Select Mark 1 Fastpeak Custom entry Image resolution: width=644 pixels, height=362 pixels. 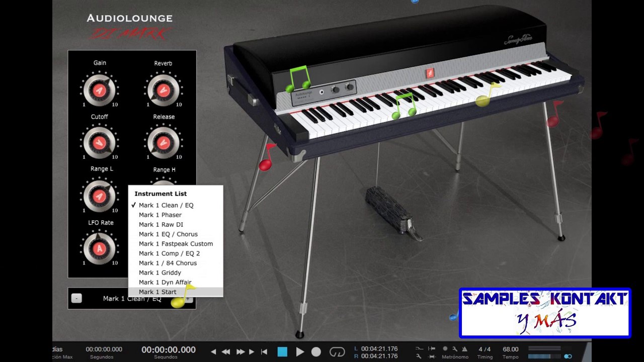coord(176,244)
